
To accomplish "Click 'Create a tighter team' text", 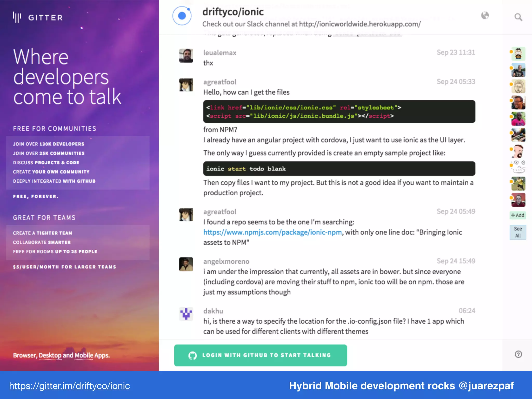I will pyautogui.click(x=43, y=233).
